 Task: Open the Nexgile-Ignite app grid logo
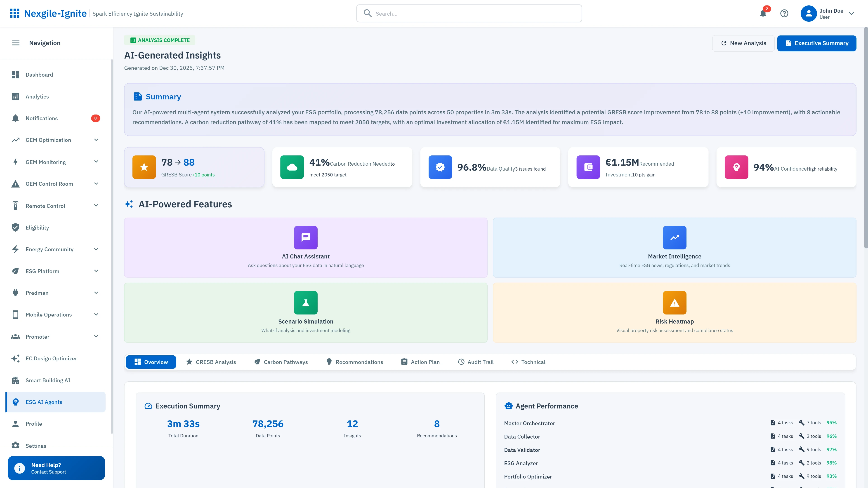[15, 13]
